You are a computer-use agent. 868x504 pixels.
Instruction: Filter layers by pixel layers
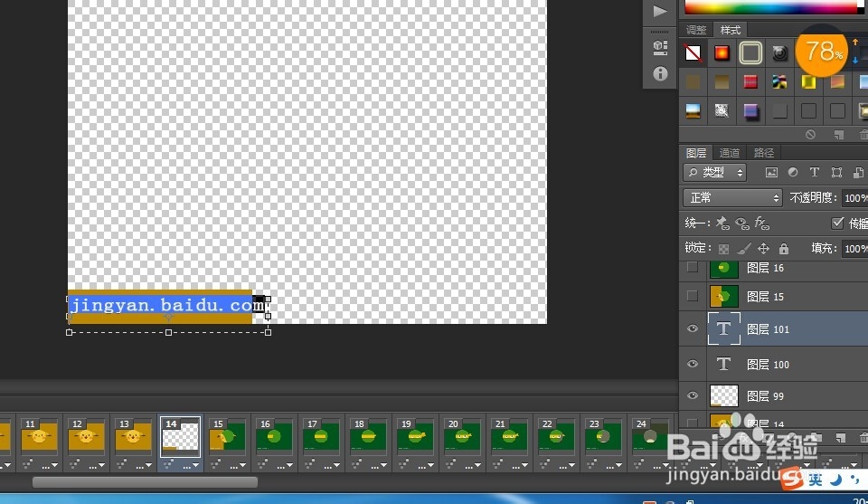(x=771, y=173)
